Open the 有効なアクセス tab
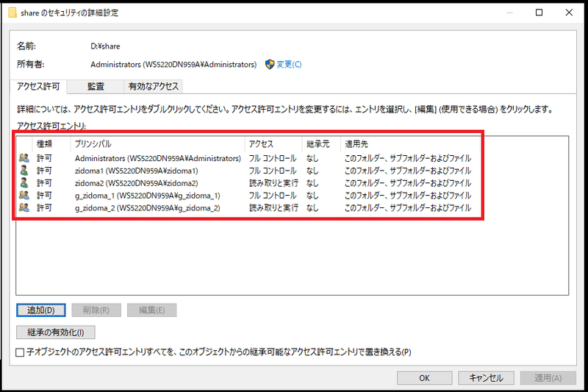Screen dimensions: 588x392 [154, 86]
